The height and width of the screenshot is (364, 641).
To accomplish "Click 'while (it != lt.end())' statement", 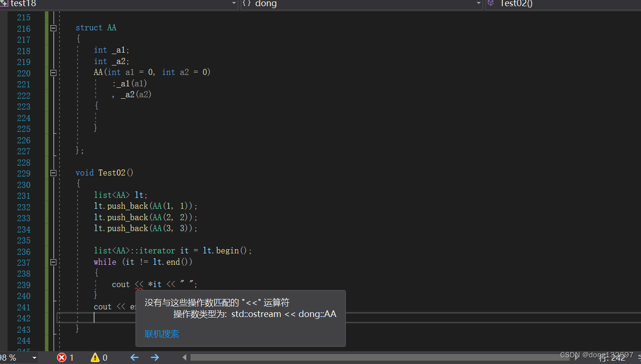I will [x=143, y=262].
